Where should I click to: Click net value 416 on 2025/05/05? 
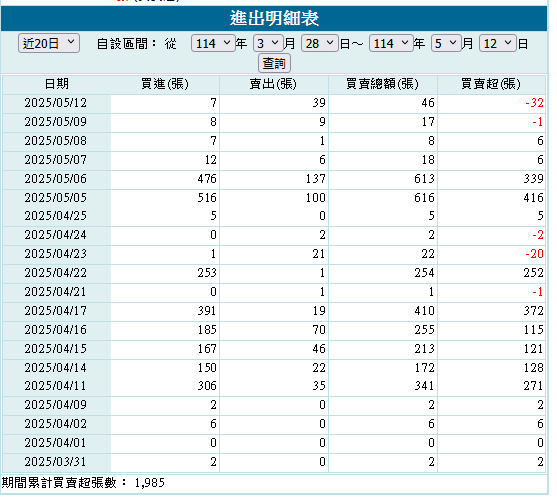(x=534, y=198)
